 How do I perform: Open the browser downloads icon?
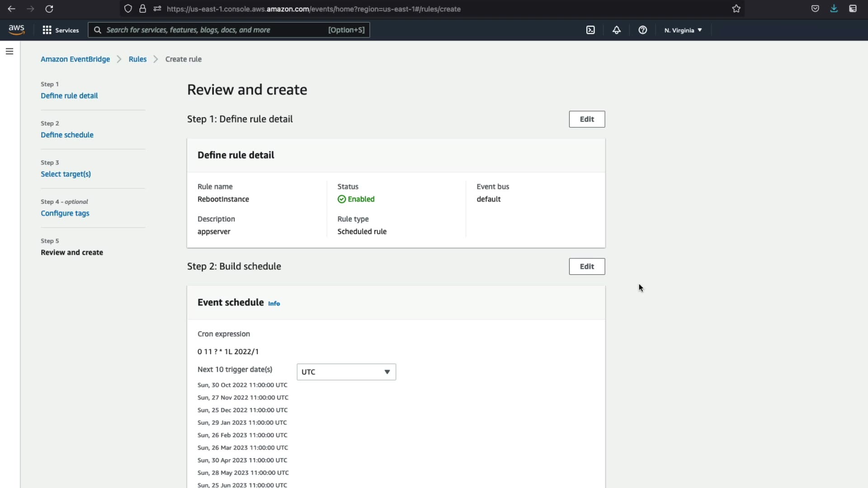(x=834, y=9)
